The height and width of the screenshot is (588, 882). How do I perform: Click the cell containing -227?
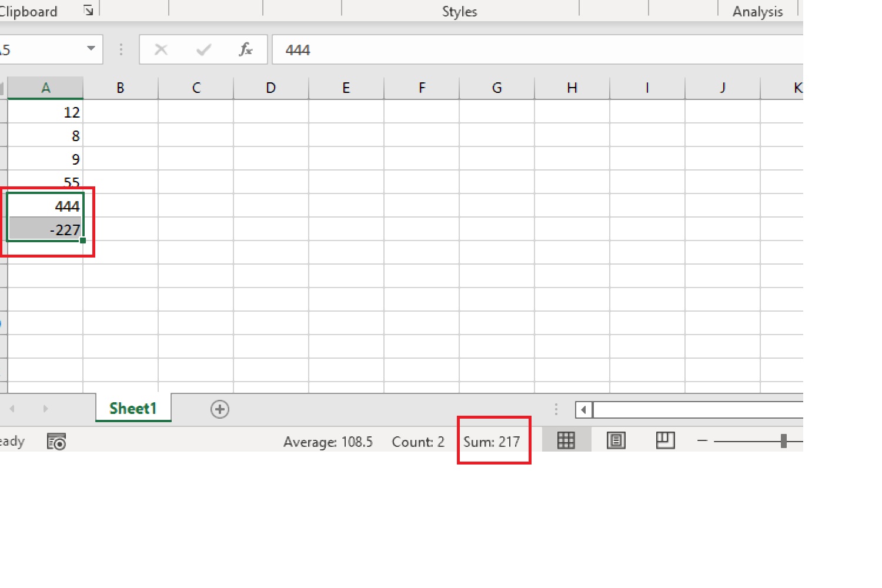[45, 229]
